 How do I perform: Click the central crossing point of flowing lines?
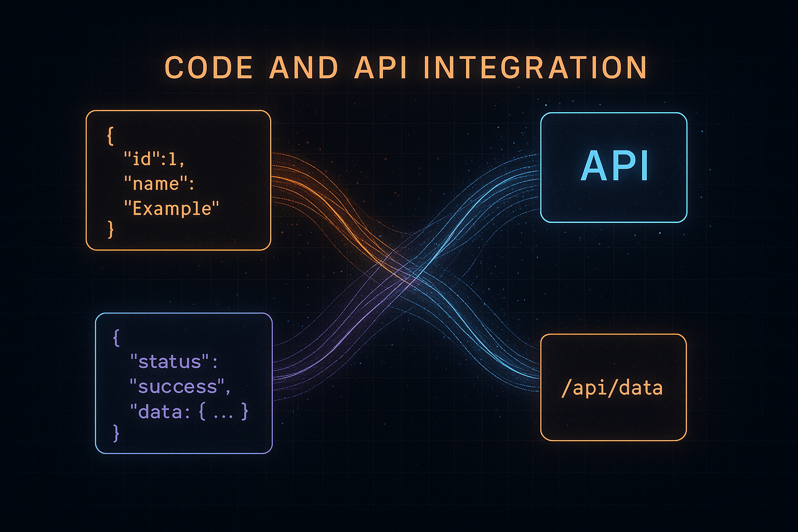pyautogui.click(x=410, y=274)
